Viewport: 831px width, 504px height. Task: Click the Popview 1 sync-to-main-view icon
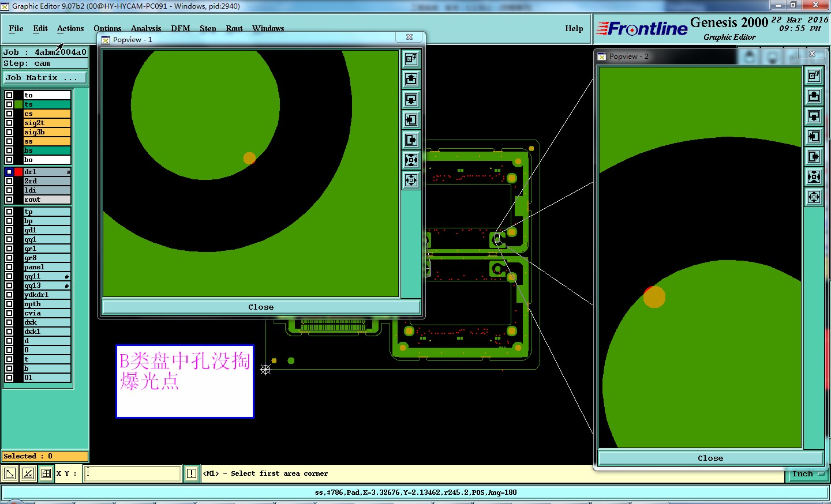411,59
